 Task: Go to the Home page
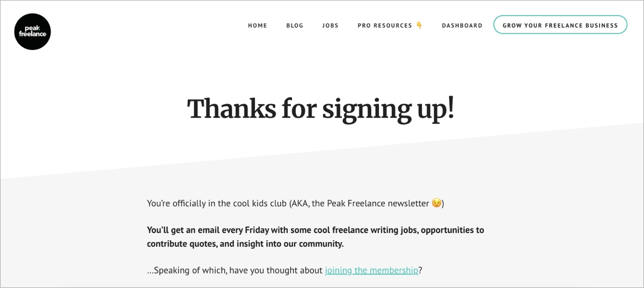257,25
